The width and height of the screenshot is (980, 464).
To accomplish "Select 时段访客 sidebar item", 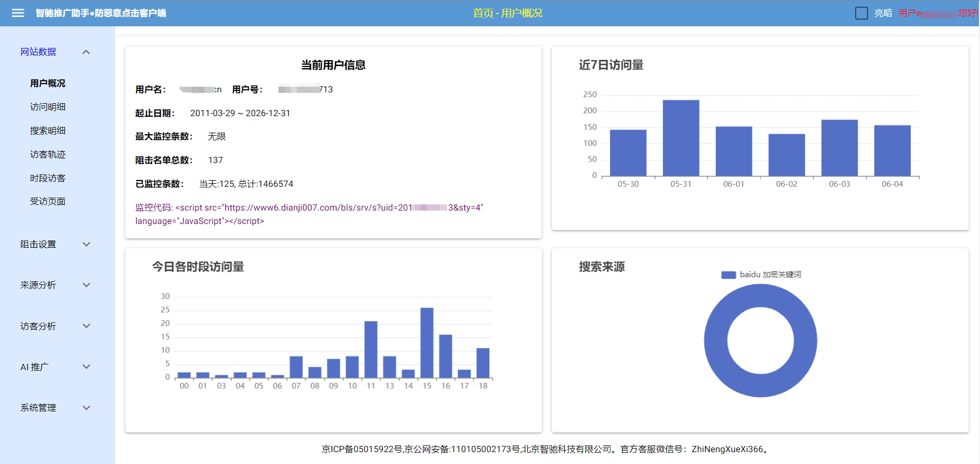I will pyautogui.click(x=47, y=178).
